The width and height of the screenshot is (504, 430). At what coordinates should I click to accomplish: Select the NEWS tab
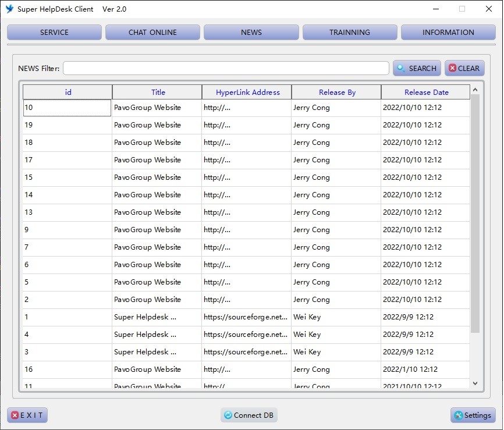[251, 33]
